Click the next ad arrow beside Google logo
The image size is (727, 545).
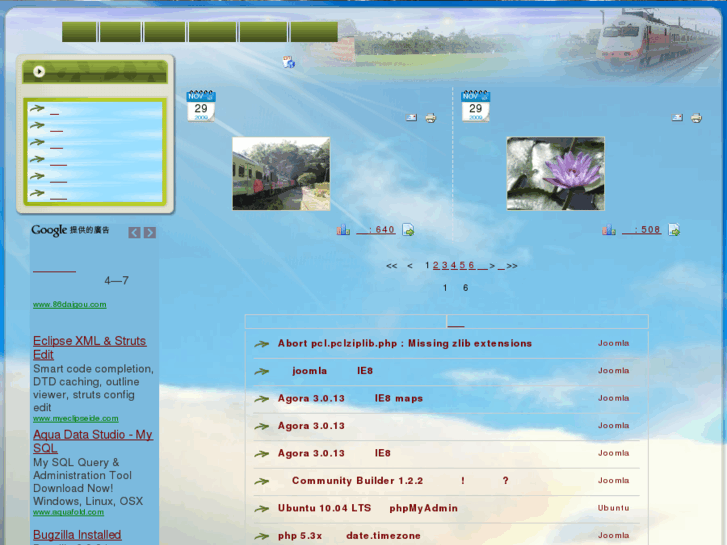(150, 232)
